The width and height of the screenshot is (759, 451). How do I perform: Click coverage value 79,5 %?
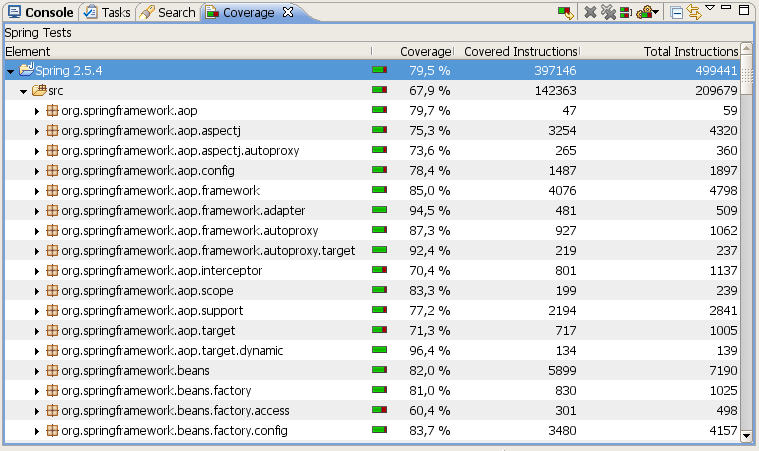[x=430, y=71]
